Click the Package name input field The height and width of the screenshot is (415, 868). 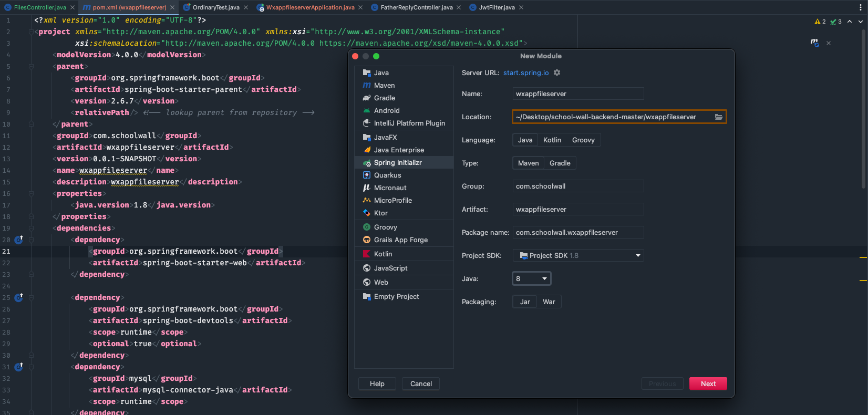point(578,232)
